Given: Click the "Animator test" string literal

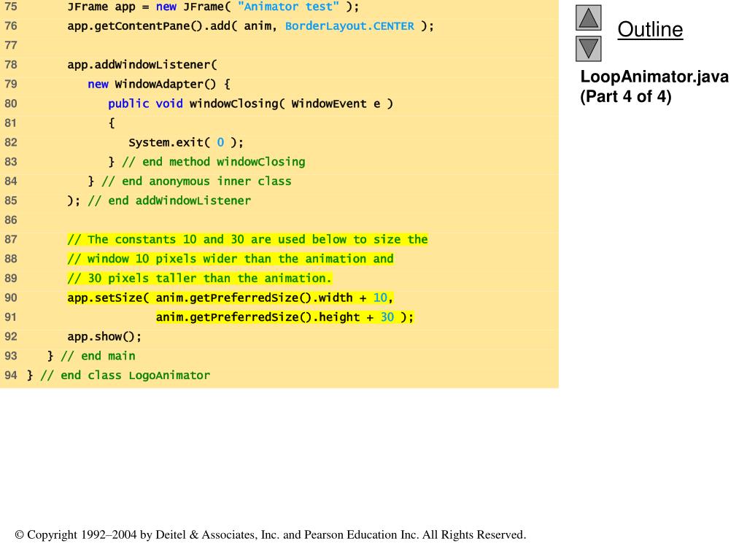Looking at the screenshot, I should coord(288,7).
